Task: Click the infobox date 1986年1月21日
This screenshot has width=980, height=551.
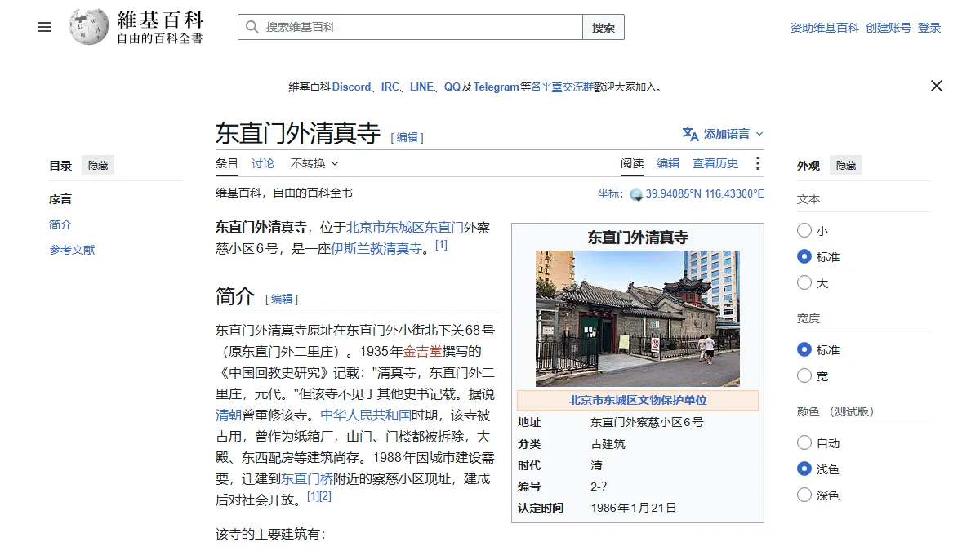Action: pyautogui.click(x=634, y=508)
